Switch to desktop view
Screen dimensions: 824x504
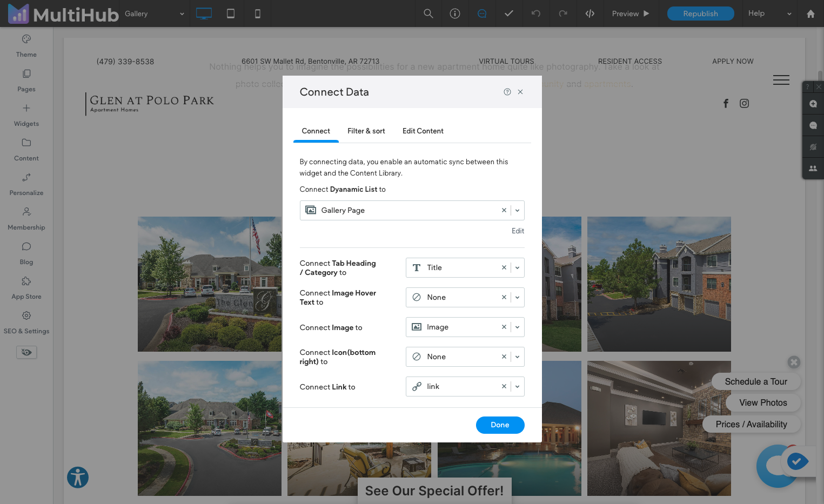pos(204,14)
